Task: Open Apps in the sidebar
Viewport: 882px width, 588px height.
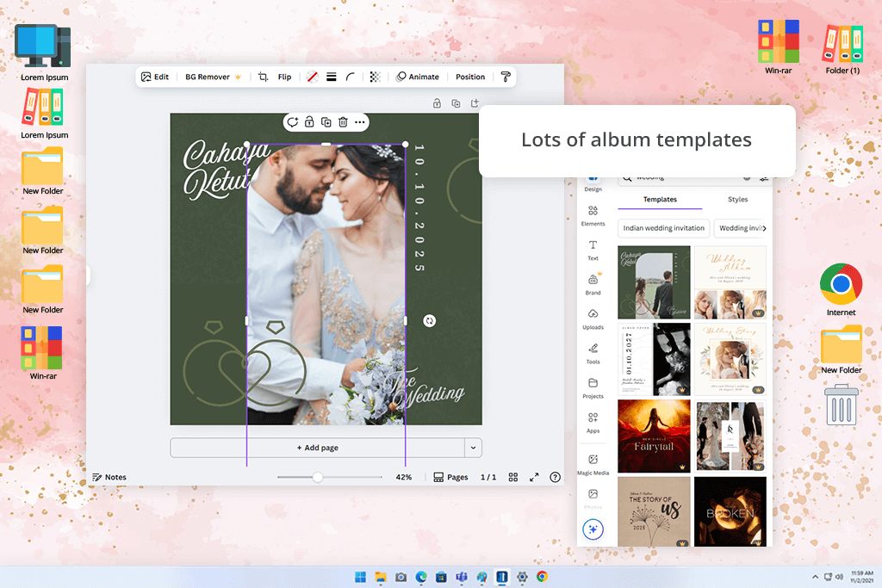Action: [593, 423]
